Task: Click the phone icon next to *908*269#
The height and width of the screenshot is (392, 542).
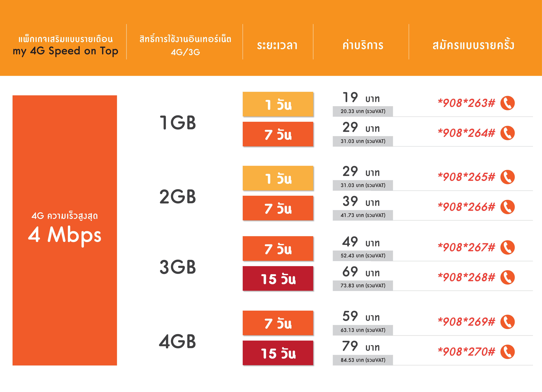Action: click(x=507, y=322)
